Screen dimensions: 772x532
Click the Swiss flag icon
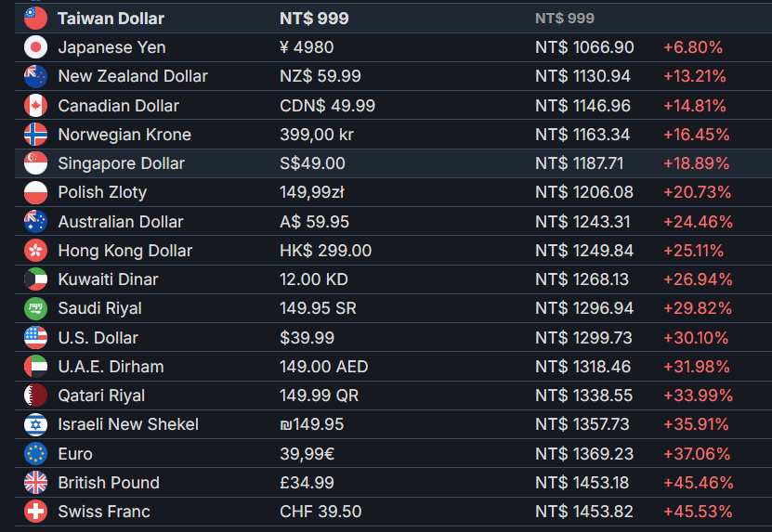(x=35, y=512)
